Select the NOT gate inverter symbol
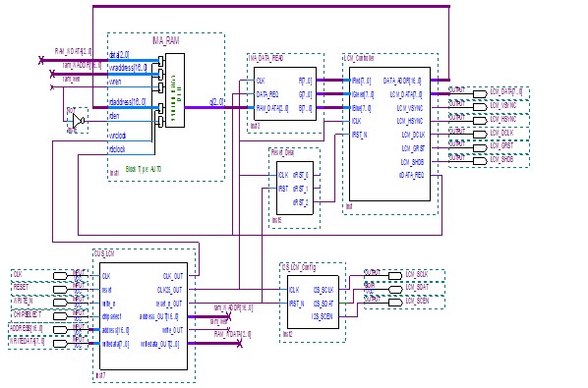 coord(79,121)
